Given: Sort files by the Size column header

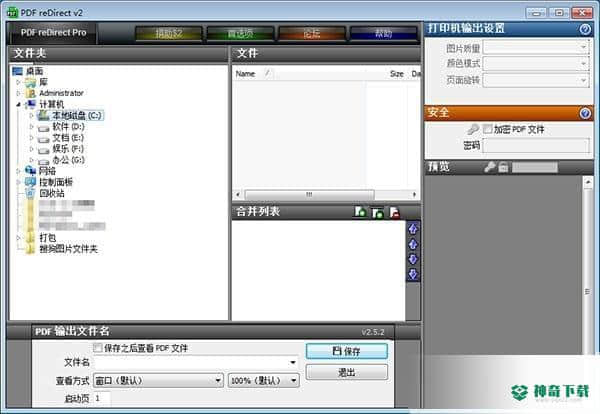Looking at the screenshot, I should tap(396, 73).
